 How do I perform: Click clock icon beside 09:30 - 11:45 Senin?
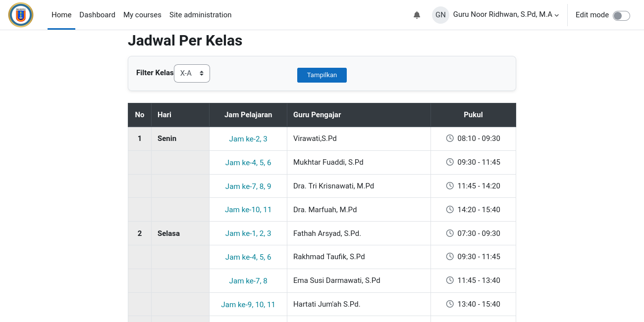(x=450, y=162)
